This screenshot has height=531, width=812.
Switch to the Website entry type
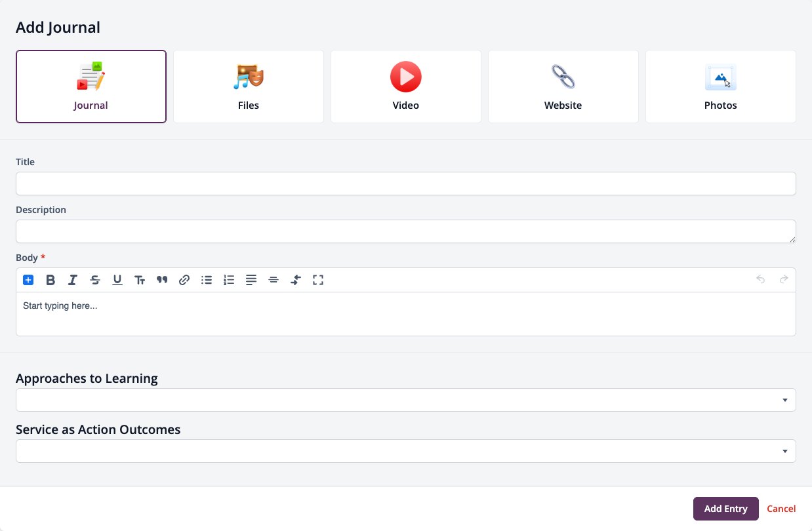click(563, 87)
